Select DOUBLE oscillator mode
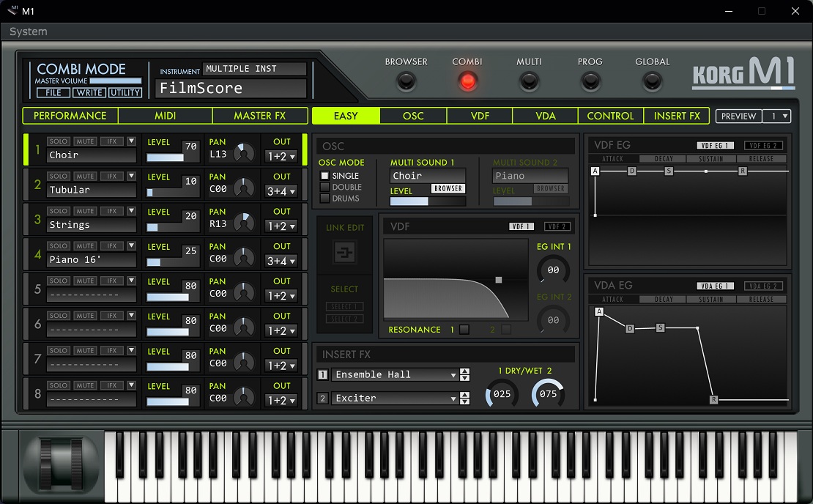 point(324,187)
